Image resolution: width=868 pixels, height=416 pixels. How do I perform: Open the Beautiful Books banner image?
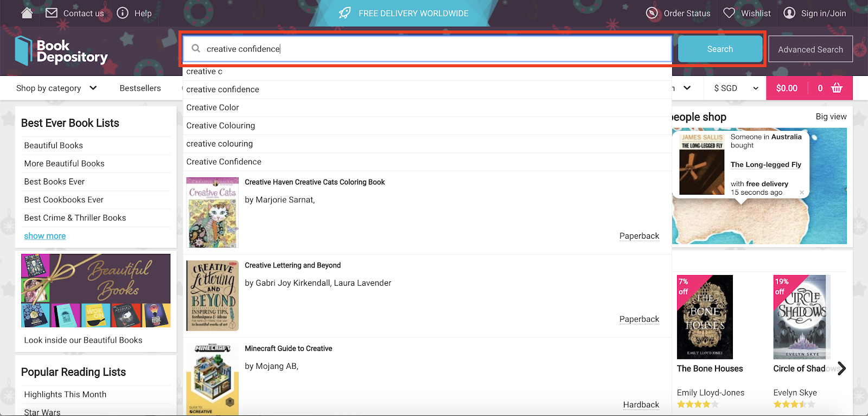coord(95,291)
